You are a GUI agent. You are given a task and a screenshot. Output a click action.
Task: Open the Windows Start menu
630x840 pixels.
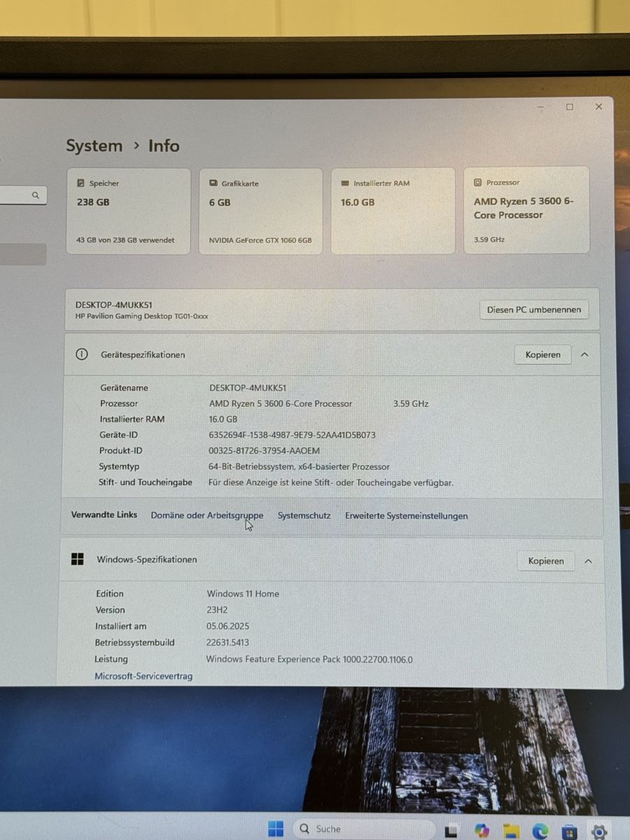click(x=276, y=829)
